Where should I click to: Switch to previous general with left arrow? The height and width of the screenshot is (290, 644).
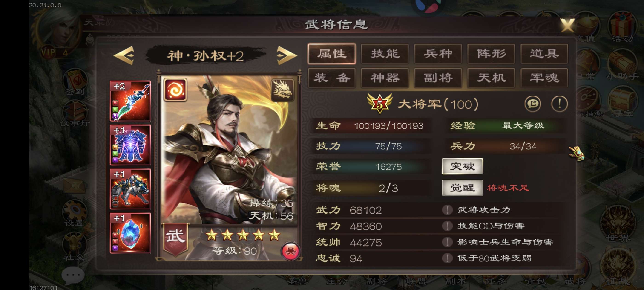click(124, 55)
